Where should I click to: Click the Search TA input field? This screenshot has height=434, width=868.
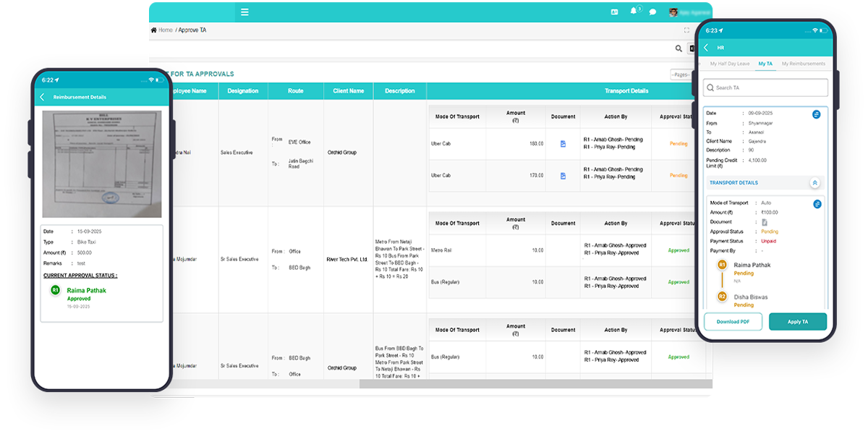(765, 88)
